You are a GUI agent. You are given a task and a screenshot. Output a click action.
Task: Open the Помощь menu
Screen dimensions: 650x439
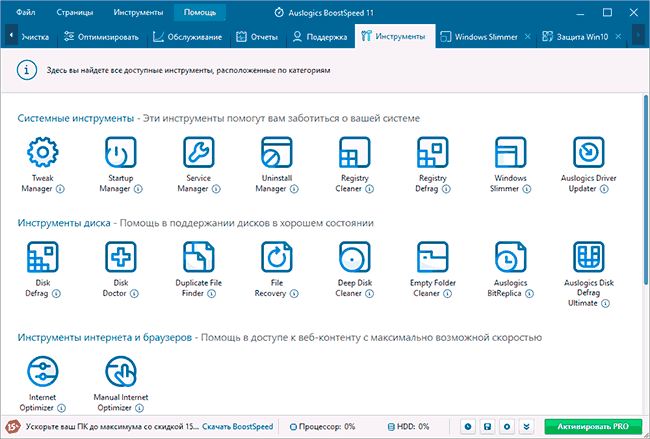[x=200, y=12]
